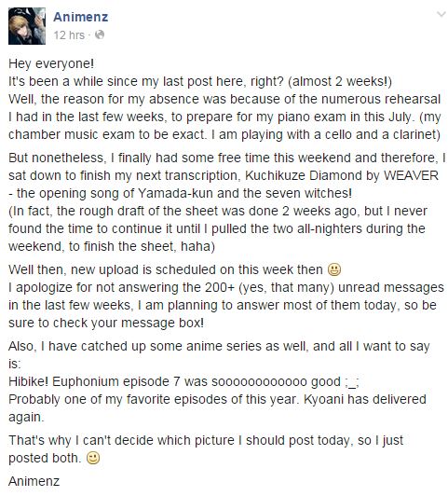Click the Animenz page name beside avatar

coord(80,17)
